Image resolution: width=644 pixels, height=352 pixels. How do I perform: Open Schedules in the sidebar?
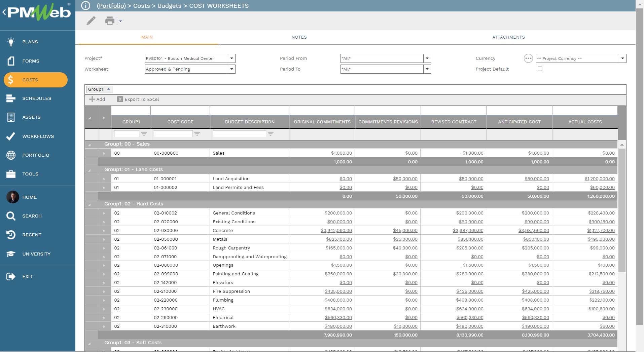[37, 98]
